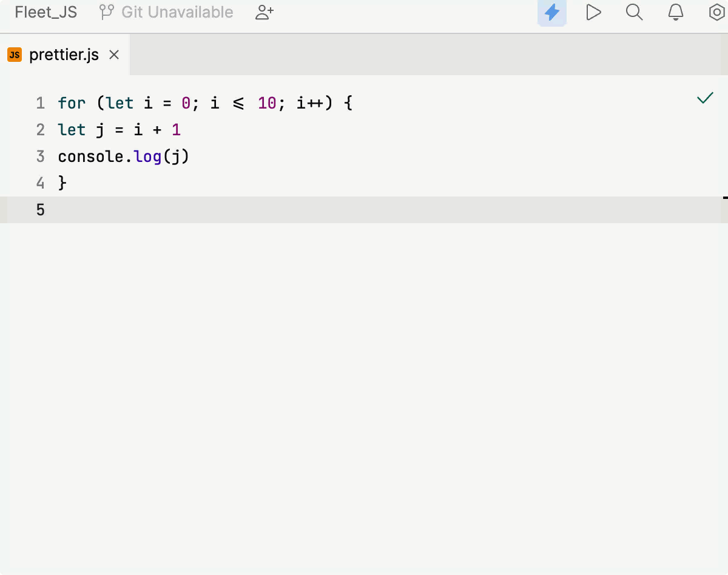
Task: Open global search
Action: click(635, 12)
